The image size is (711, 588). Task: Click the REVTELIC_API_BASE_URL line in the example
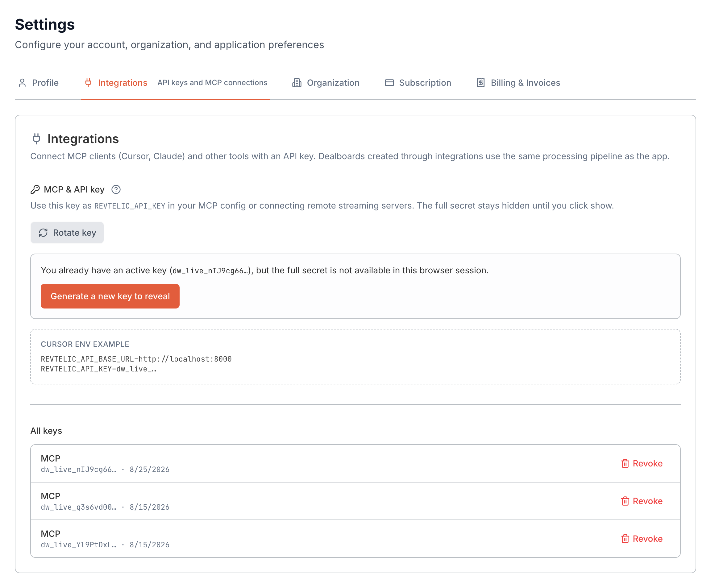[136, 359]
